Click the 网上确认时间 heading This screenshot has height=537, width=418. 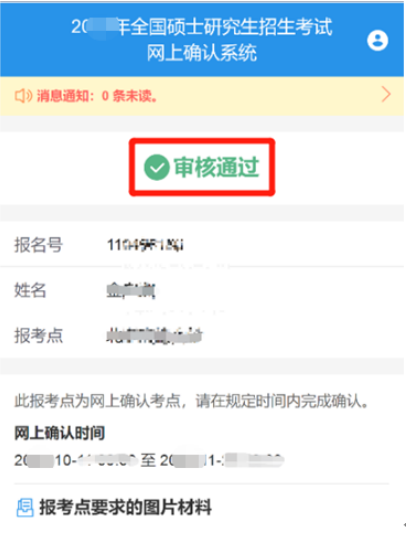[59, 433]
